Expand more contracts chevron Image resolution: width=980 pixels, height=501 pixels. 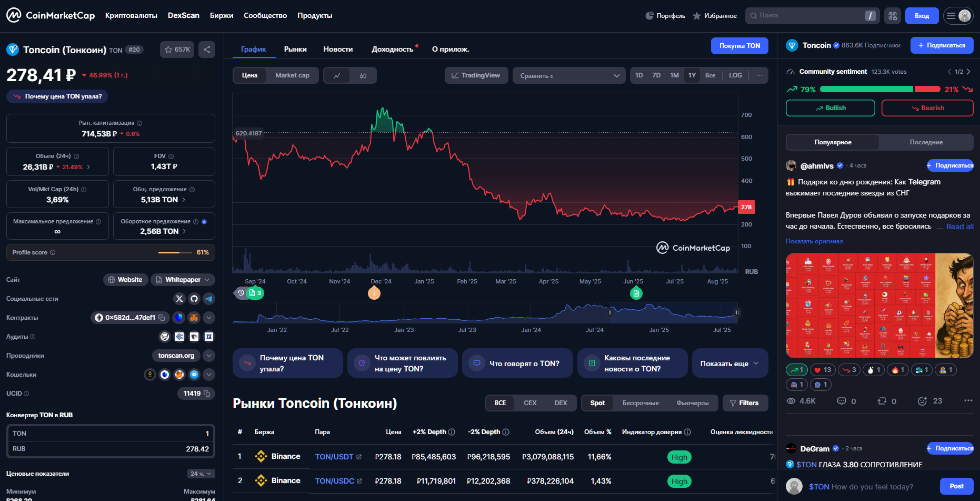pyautogui.click(x=209, y=318)
